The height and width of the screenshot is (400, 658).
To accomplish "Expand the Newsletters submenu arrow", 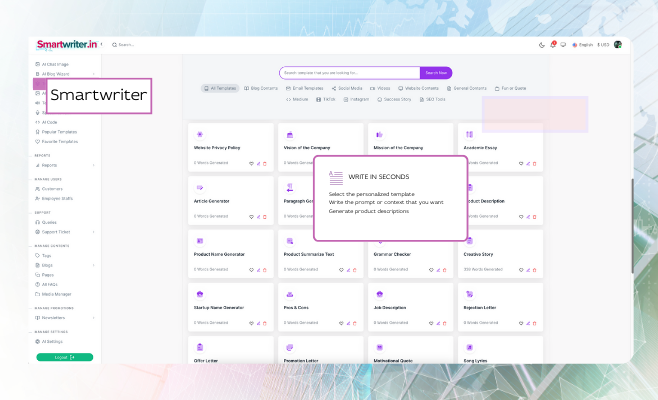I will (x=93, y=318).
